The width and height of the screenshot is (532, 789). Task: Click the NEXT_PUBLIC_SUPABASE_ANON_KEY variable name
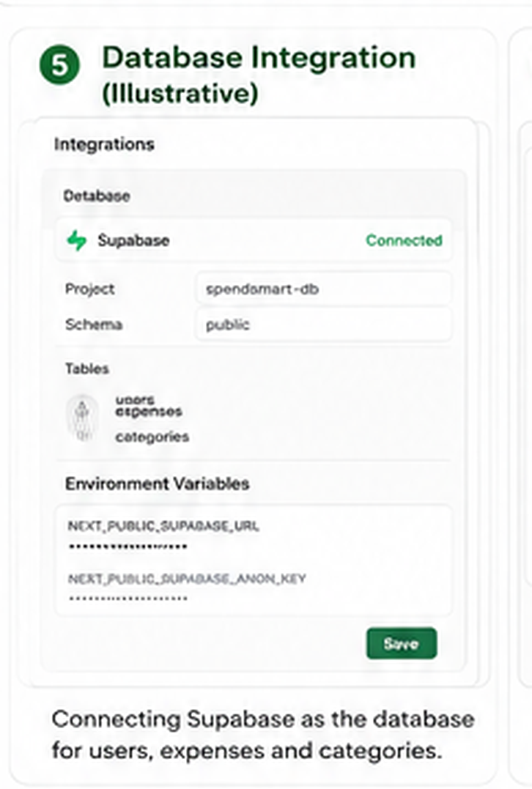[x=187, y=579]
